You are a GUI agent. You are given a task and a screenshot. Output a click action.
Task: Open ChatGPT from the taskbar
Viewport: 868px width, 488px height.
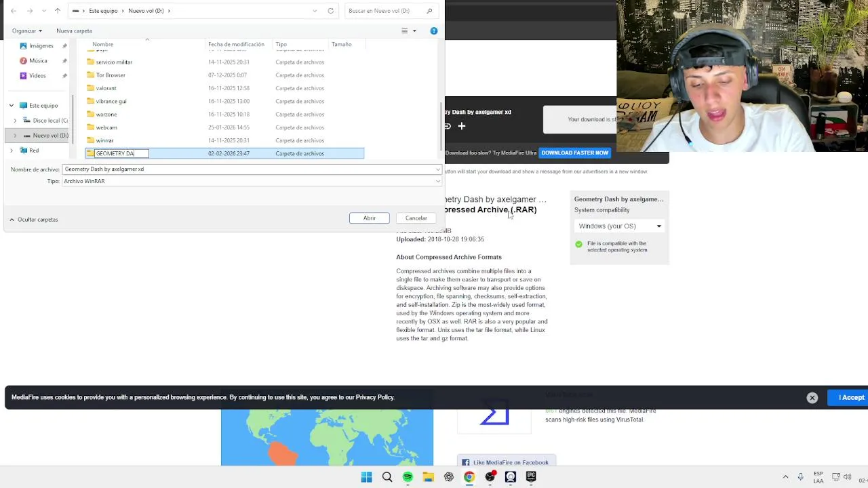pyautogui.click(x=449, y=477)
